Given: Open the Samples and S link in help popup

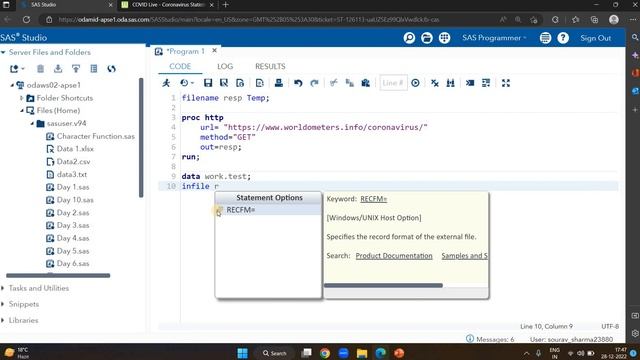Looking at the screenshot, I should (464, 256).
